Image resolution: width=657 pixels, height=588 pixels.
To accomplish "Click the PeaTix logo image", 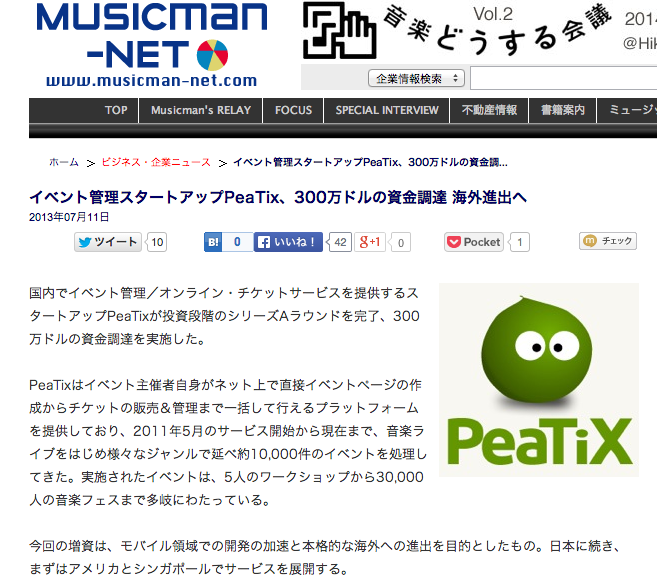I will click(x=539, y=380).
